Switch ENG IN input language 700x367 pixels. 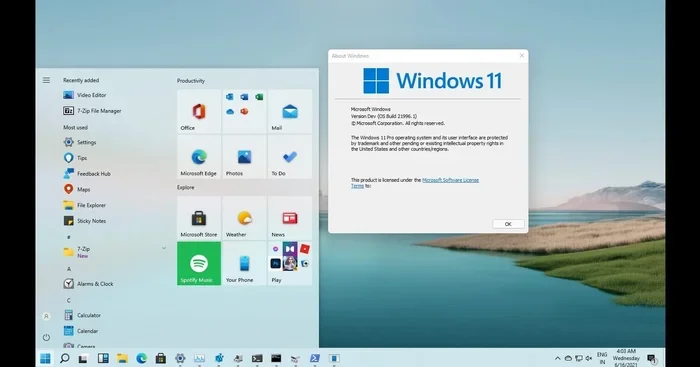(602, 358)
